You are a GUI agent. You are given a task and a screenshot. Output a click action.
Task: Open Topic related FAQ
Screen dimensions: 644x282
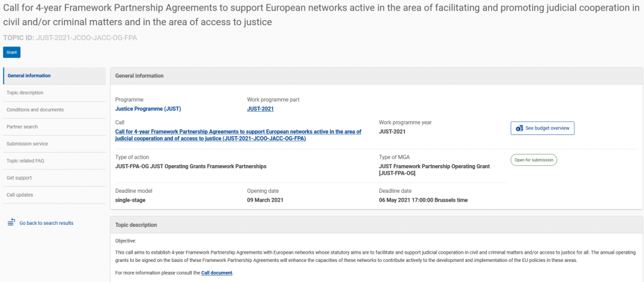click(x=54, y=161)
